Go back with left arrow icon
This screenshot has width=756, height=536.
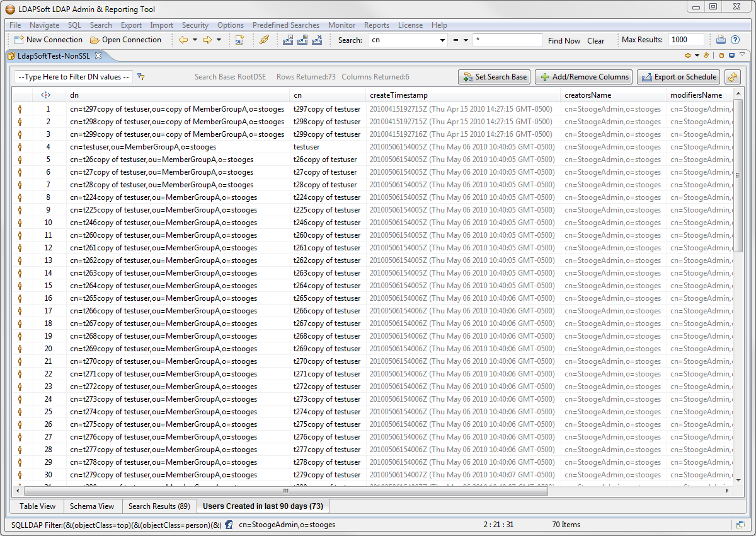(183, 40)
